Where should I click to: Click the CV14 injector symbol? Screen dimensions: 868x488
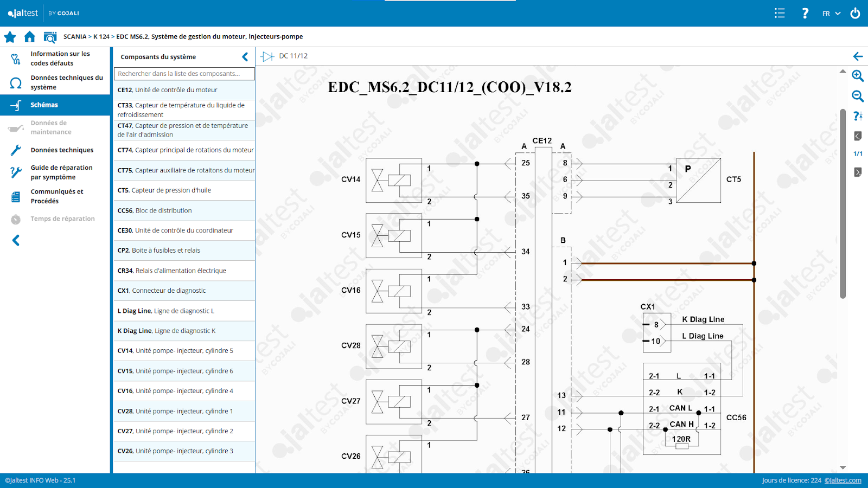pos(394,181)
